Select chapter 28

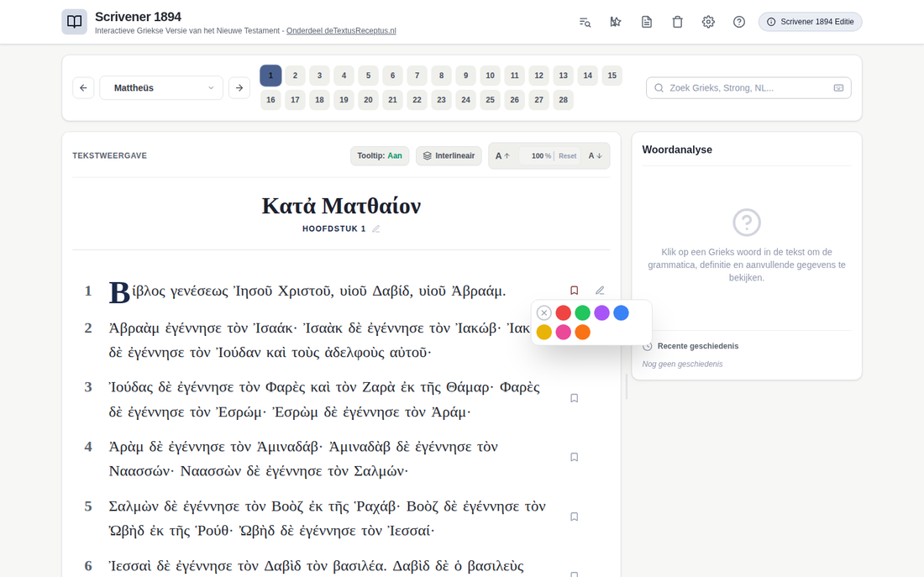(x=563, y=100)
